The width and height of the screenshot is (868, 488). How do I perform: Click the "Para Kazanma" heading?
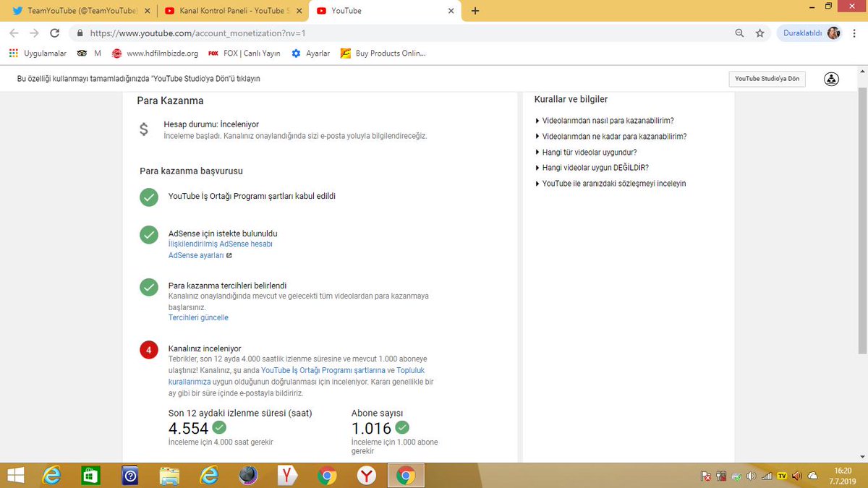[170, 101]
